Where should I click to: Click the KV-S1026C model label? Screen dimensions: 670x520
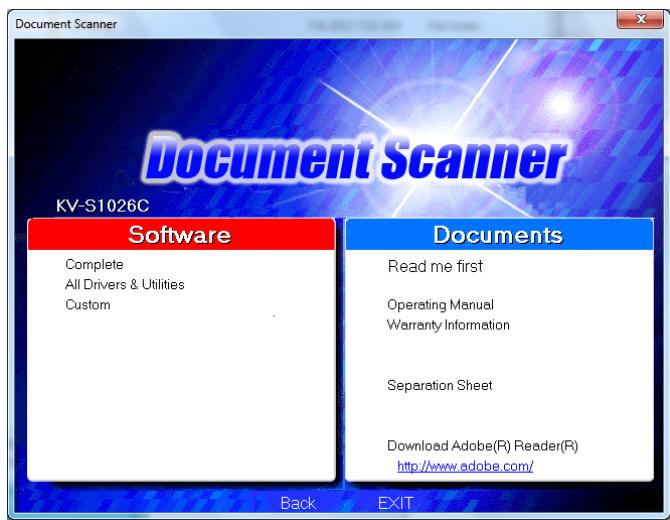pyautogui.click(x=103, y=206)
